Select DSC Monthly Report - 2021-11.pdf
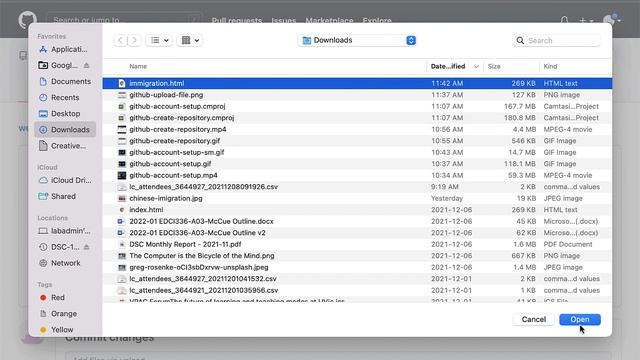The height and width of the screenshot is (360, 640). (x=357, y=244)
